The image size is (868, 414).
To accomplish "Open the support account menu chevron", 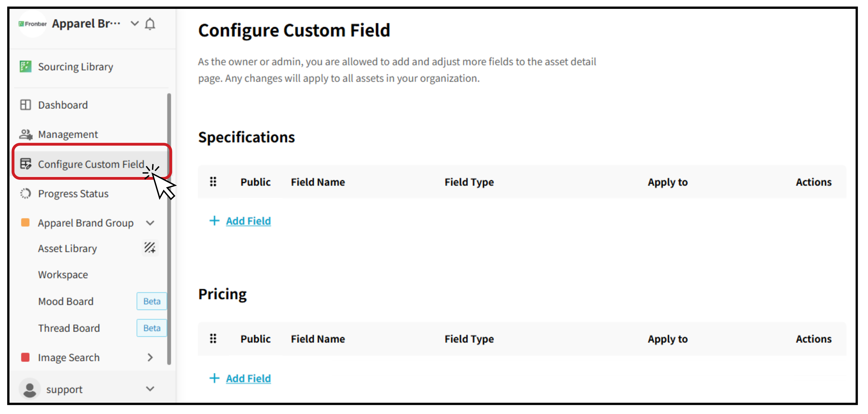I will pyautogui.click(x=150, y=389).
